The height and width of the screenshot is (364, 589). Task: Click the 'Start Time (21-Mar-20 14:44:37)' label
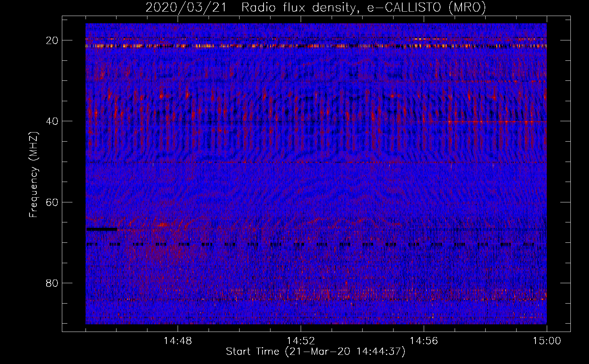click(x=315, y=352)
